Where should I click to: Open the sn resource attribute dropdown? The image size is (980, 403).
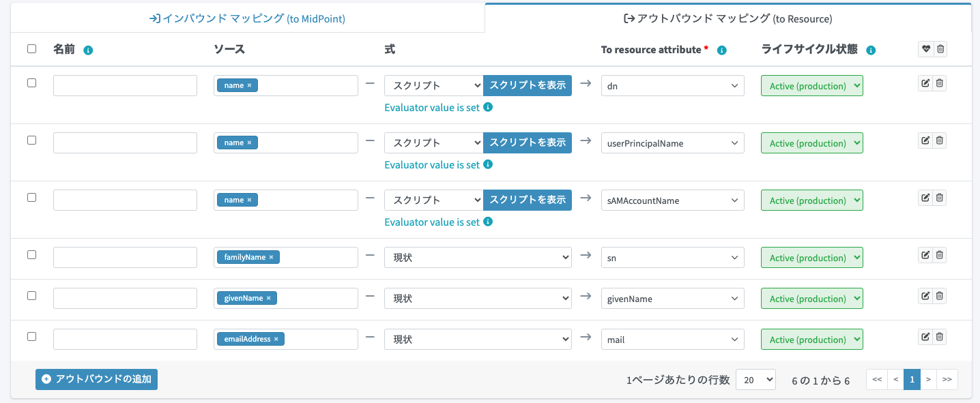coord(672,257)
